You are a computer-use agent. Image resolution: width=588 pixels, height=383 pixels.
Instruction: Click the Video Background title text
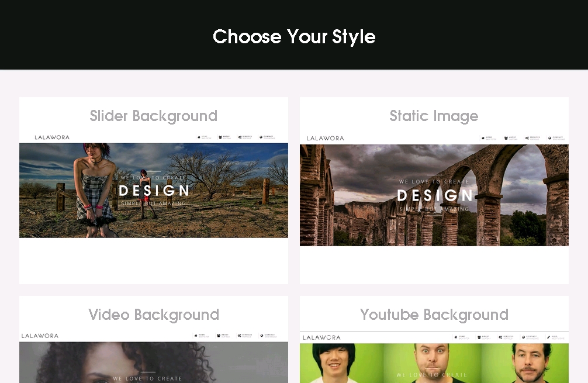pos(153,315)
